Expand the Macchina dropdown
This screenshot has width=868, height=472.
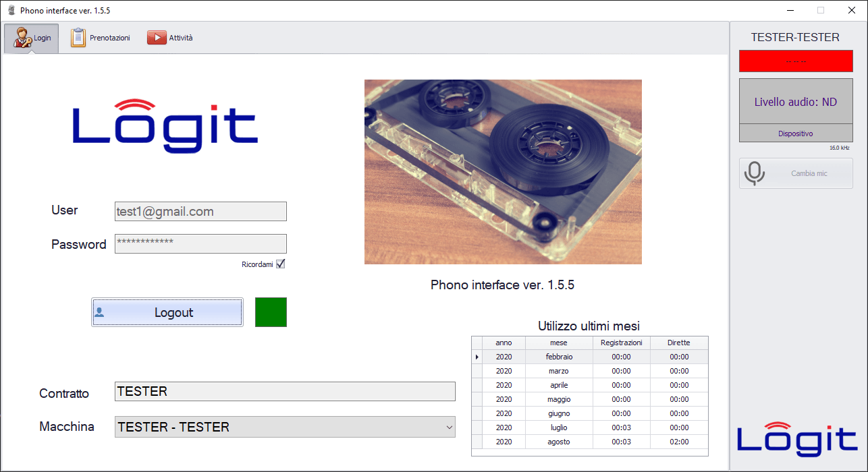450,427
